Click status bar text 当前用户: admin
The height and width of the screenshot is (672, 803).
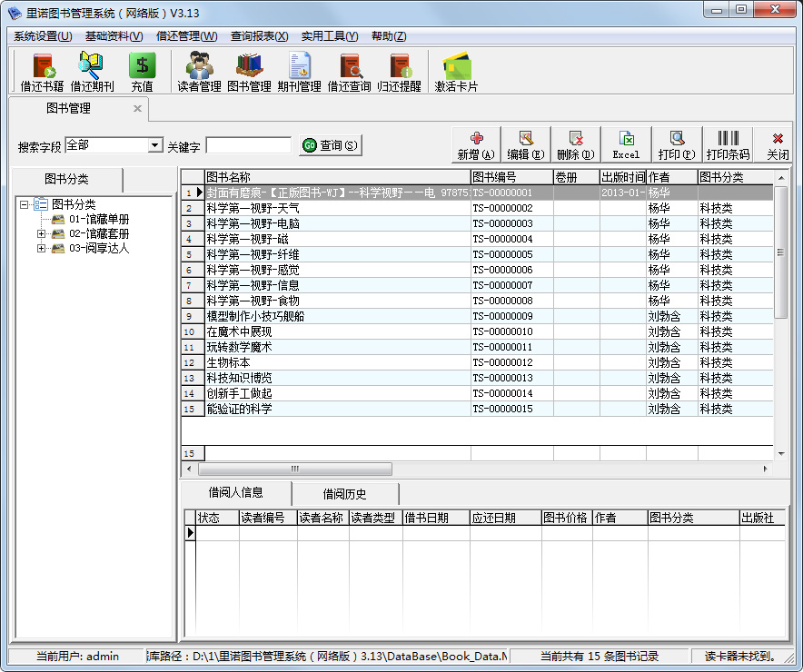point(77,657)
